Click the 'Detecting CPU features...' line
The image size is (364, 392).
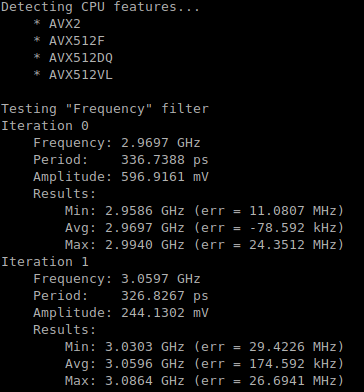pos(101,7)
